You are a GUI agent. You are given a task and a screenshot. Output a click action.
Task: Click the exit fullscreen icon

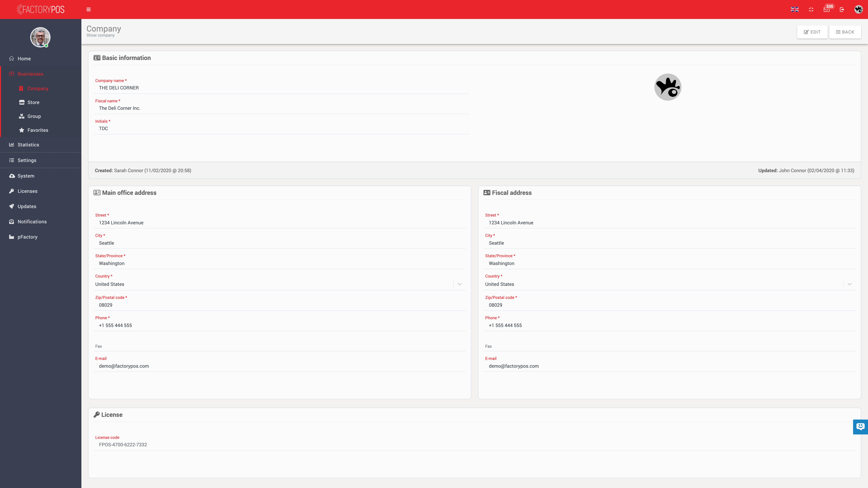point(811,9)
